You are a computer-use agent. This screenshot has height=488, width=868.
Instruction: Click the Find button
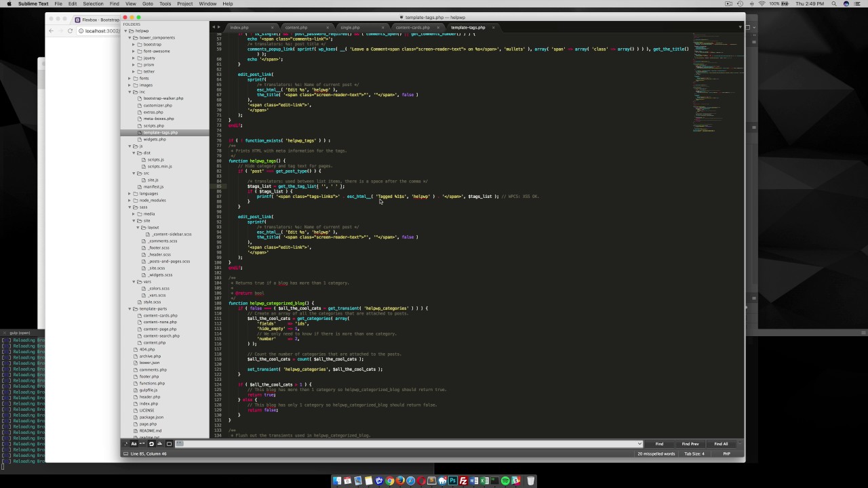[x=659, y=444]
